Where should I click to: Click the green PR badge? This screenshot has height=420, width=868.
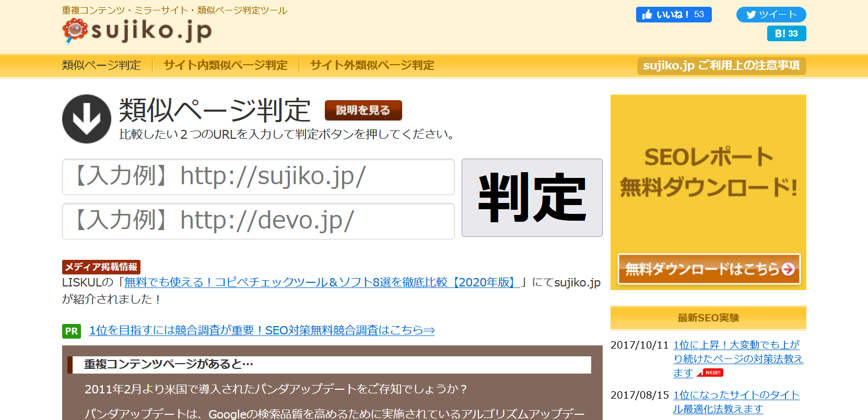[x=72, y=331]
